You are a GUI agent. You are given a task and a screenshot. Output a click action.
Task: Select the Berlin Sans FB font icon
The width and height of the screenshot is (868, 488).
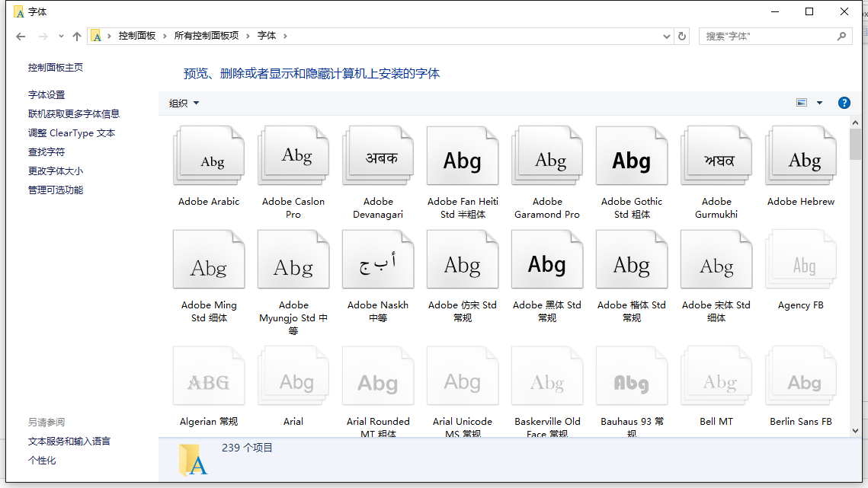tap(801, 375)
